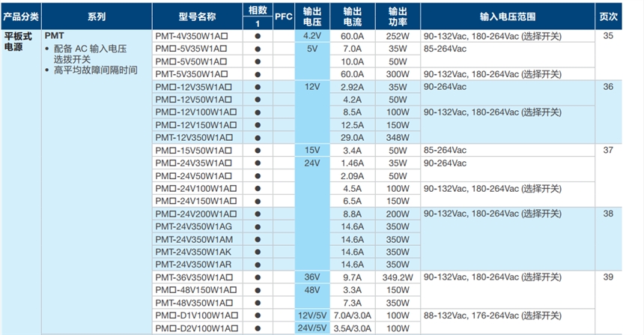The image size is (644, 335).
Task: Click the phase dot in the PMT-12V350W1A row
Action: pos(258,137)
